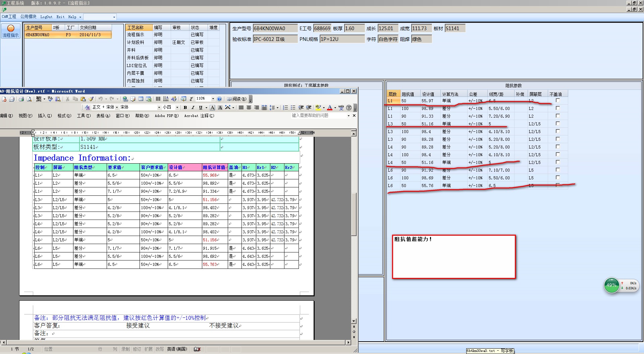644x354 pixels.
Task: Open the CAM工程 menu
Action: 9,17
